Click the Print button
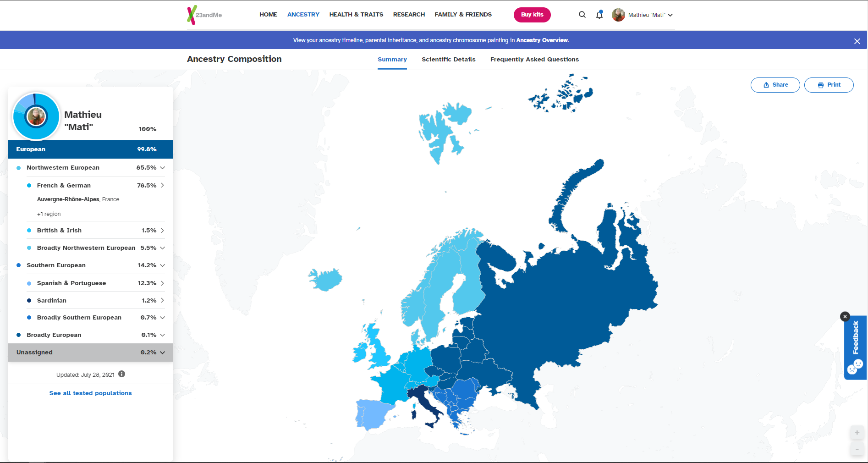Screen dimensions: 868x463 pyautogui.click(x=829, y=85)
